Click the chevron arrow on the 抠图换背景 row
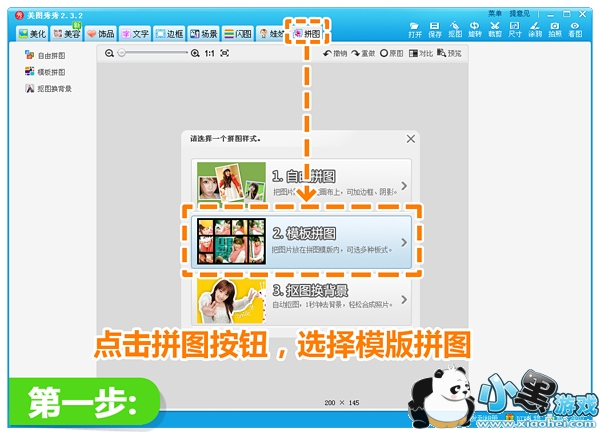Viewport: 600px width, 432px height. pyautogui.click(x=404, y=300)
